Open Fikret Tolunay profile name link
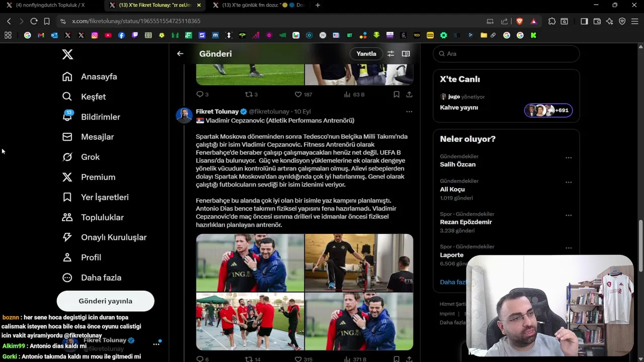The height and width of the screenshot is (362, 644). [x=217, y=112]
